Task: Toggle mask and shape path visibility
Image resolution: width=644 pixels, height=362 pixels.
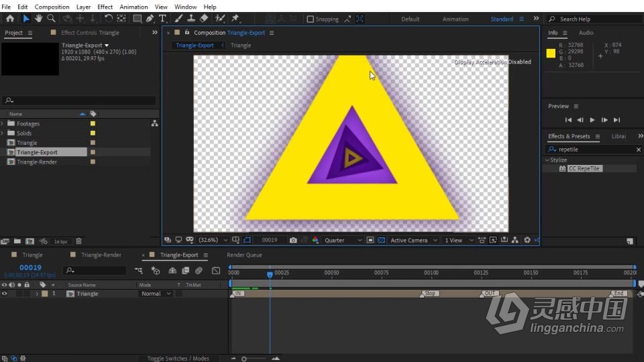Action: click(247, 240)
